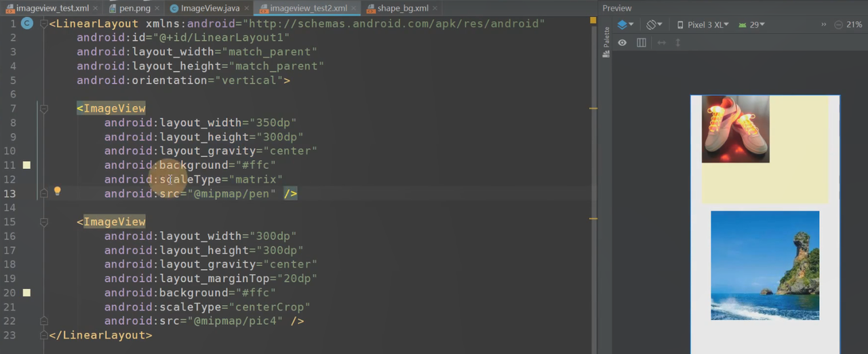Open the design surface layers dropdown

625,24
